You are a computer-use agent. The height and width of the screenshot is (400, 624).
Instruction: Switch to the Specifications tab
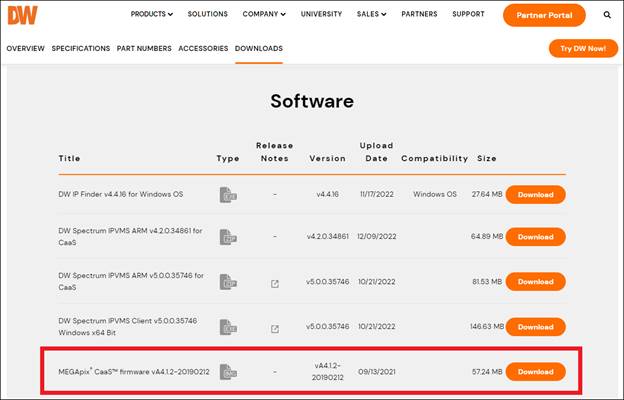point(81,49)
